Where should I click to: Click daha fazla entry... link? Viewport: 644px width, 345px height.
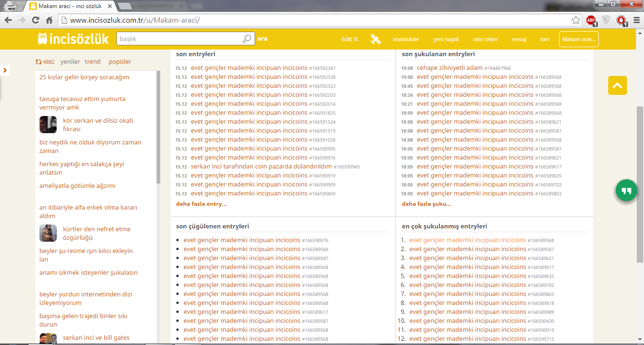201,204
